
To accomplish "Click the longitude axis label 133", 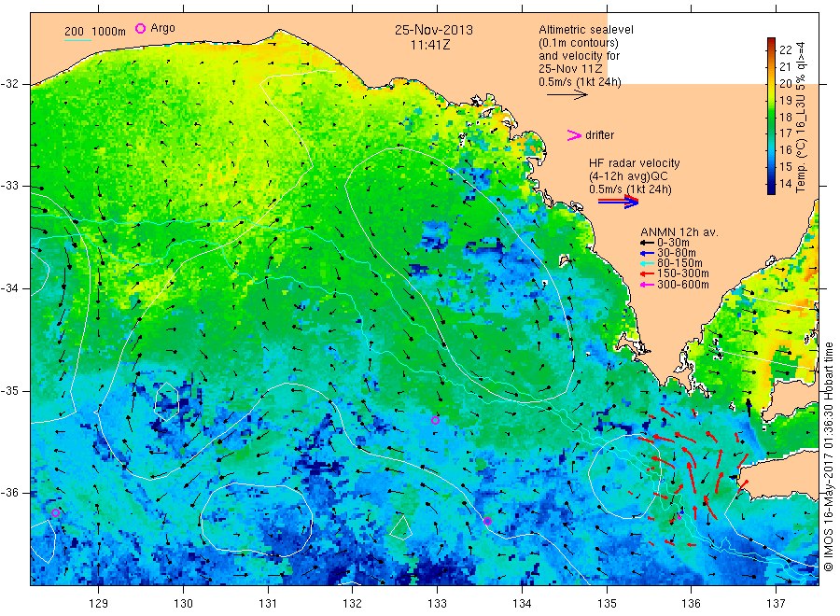I will [437, 604].
